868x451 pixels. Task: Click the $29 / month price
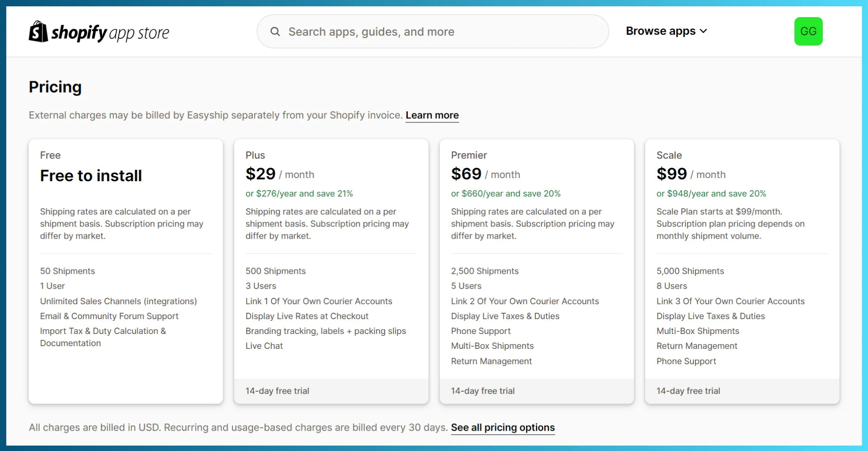coord(280,174)
